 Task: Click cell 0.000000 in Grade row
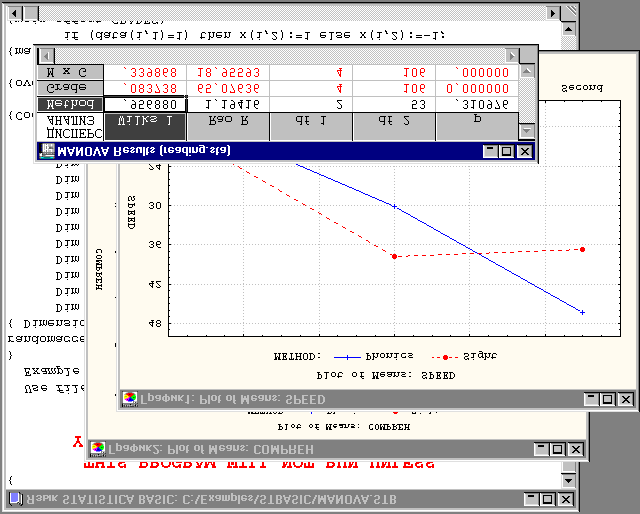point(477,89)
